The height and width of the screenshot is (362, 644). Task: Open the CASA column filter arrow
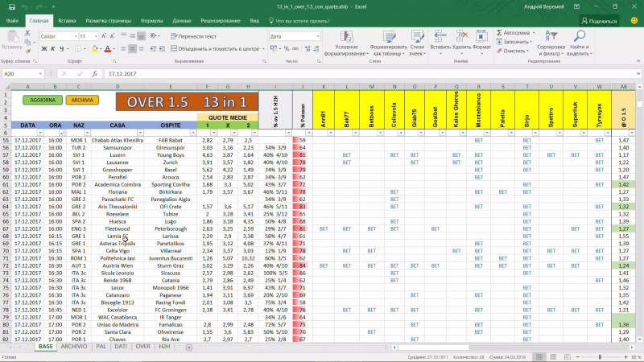(140, 133)
